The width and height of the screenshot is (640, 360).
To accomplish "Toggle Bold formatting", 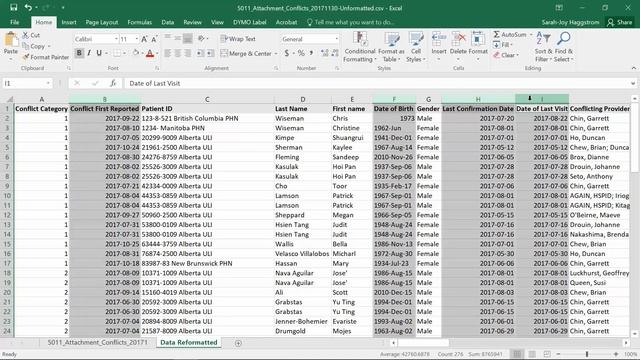I will 79,53.
